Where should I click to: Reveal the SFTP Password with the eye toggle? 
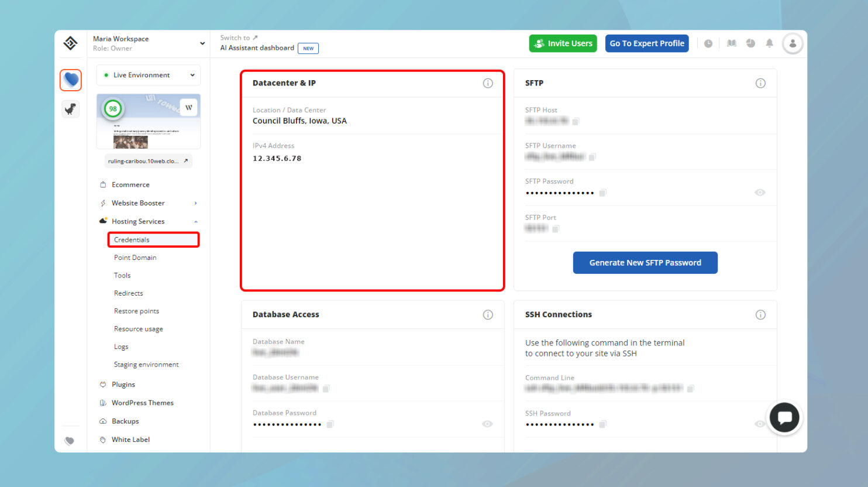(x=760, y=192)
